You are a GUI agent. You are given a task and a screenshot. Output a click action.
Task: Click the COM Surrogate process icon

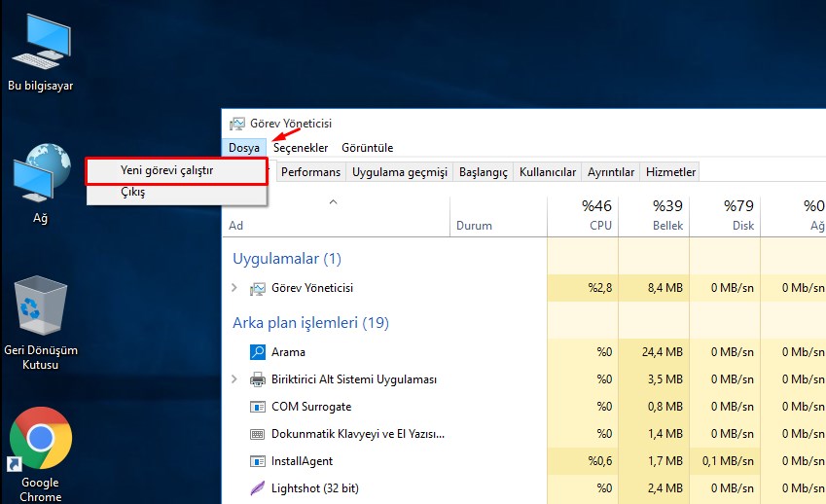(x=258, y=407)
